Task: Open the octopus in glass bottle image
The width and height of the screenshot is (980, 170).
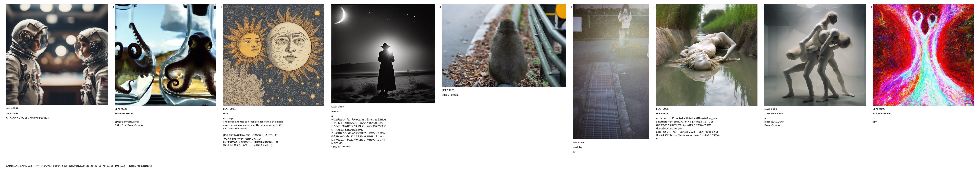Action: coord(165,55)
